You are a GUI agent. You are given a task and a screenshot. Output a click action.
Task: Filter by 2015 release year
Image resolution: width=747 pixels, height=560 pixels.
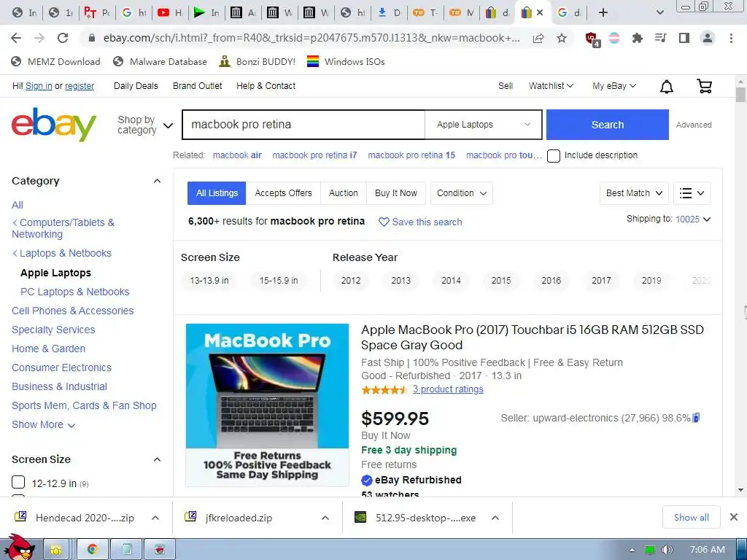[501, 281]
